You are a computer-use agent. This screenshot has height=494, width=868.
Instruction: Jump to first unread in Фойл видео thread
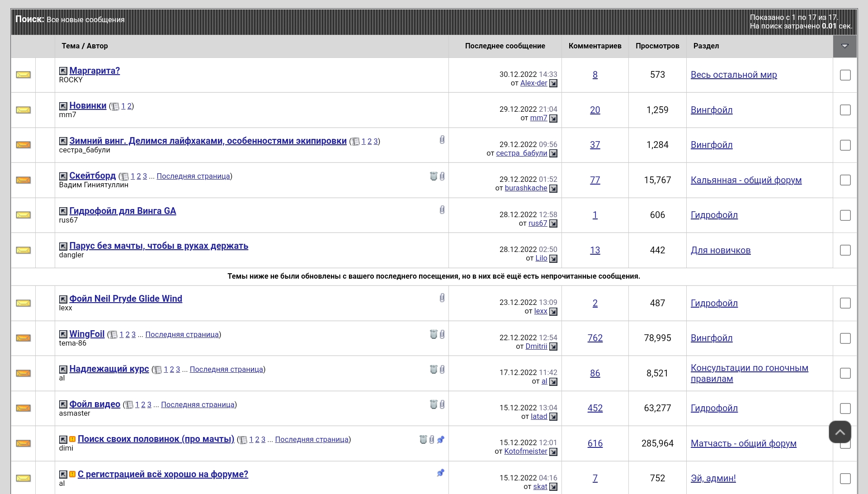[63, 404]
